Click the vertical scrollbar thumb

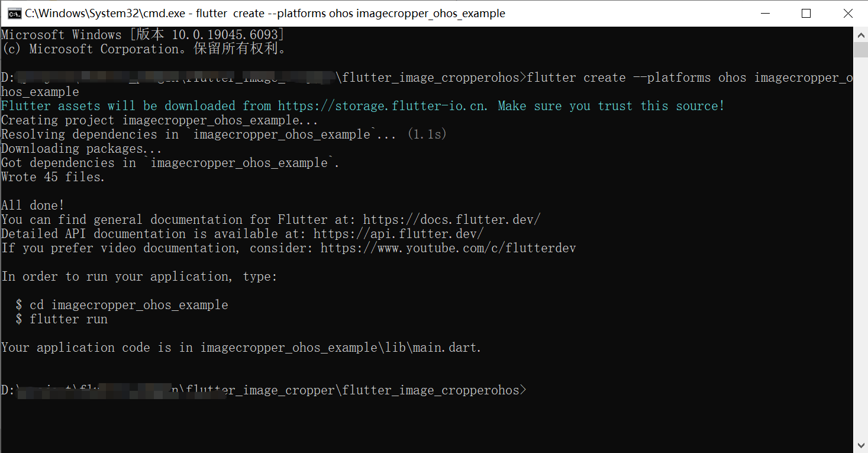coord(860,50)
